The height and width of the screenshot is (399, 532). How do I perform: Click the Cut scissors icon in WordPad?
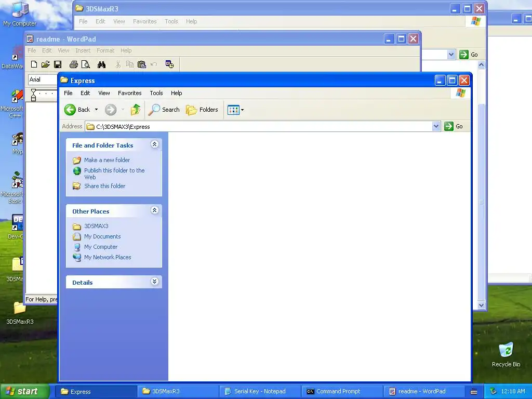118,64
